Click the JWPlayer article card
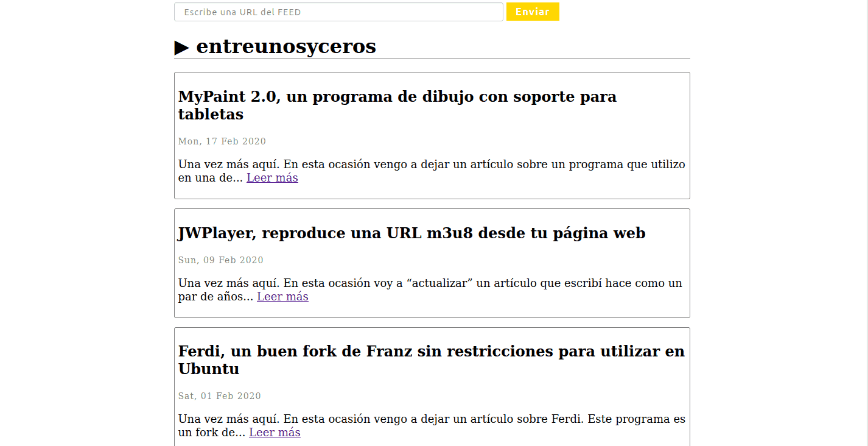The width and height of the screenshot is (868, 446). (432, 263)
